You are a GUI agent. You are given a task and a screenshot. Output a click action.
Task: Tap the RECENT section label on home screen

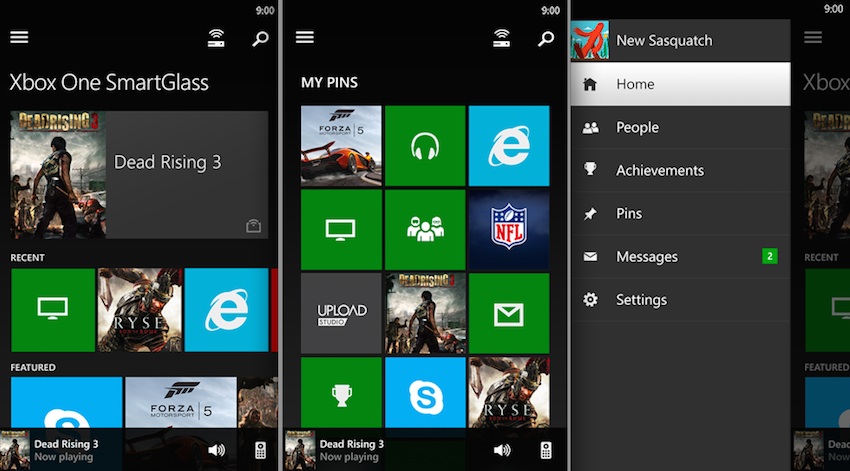(28, 257)
